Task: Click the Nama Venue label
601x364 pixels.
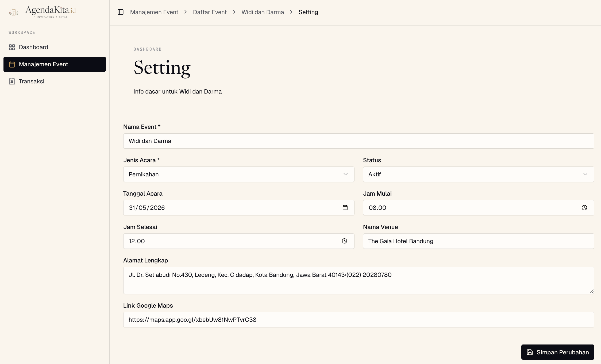Action: pyautogui.click(x=380, y=227)
